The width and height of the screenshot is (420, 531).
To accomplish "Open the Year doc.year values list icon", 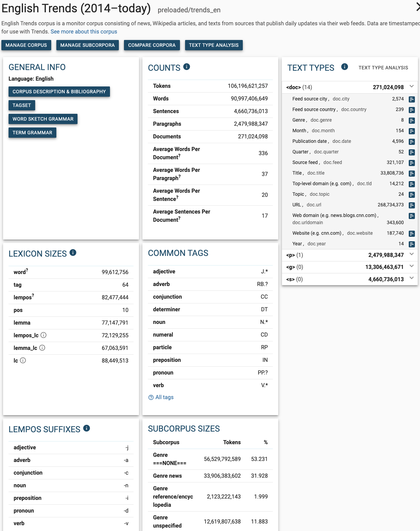I will tap(412, 244).
